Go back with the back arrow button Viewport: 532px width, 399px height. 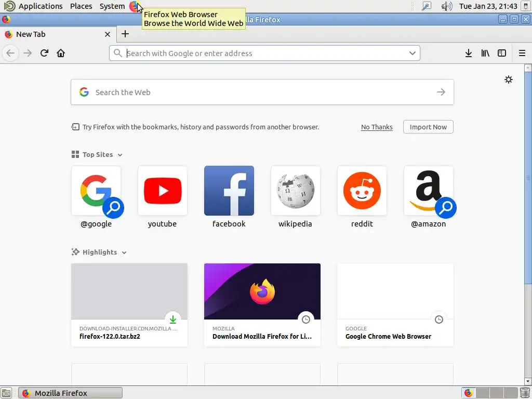coord(10,54)
